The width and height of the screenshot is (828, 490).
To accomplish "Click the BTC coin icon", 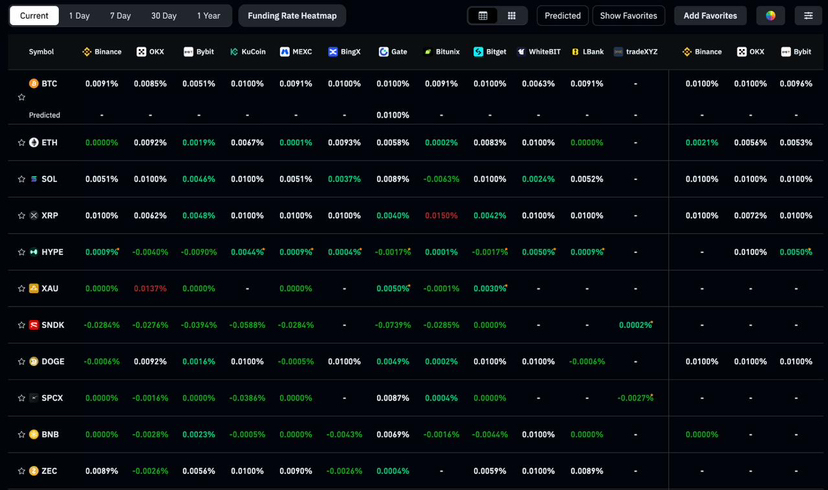I will [x=34, y=83].
